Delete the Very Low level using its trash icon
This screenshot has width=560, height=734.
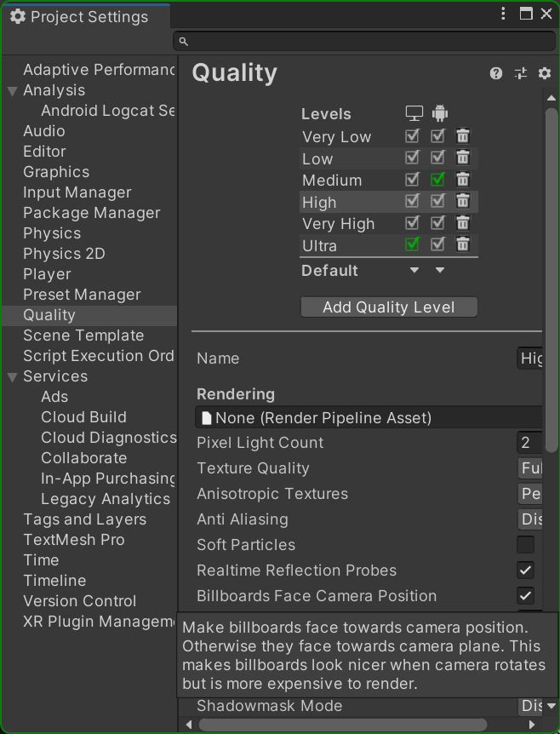(x=462, y=135)
